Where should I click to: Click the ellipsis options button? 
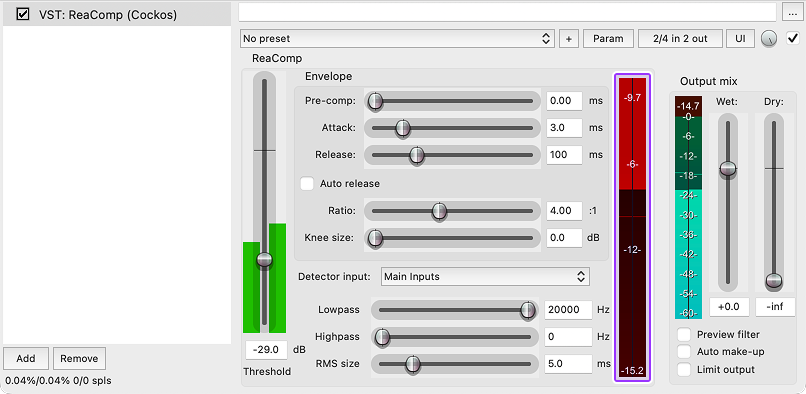[792, 13]
